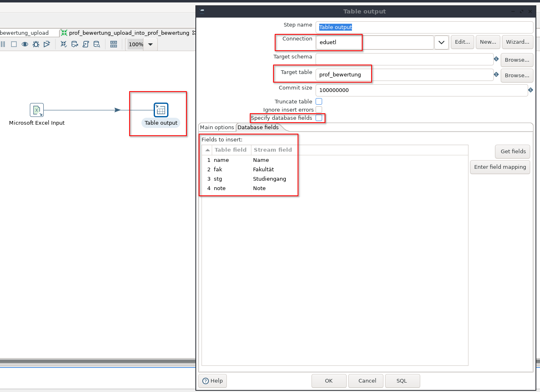Select stream field cell 'Fakultät'

[x=274, y=170]
